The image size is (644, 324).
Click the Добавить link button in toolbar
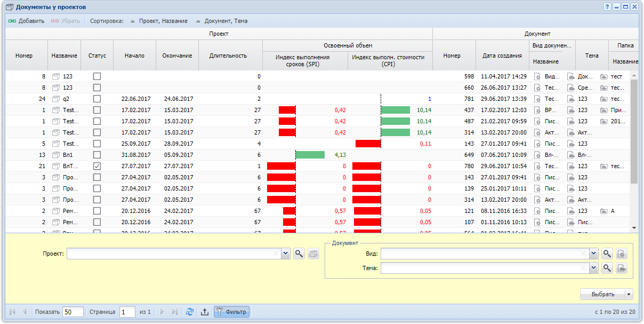(26, 21)
